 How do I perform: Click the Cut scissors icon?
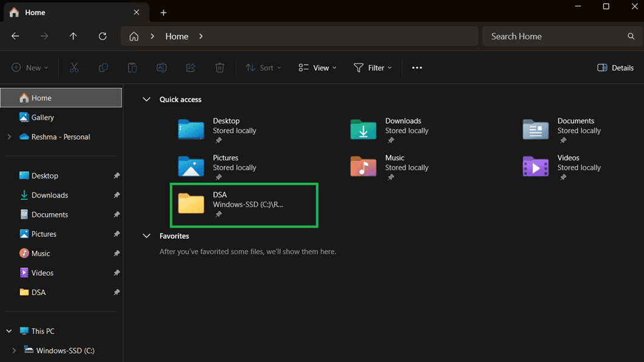74,68
